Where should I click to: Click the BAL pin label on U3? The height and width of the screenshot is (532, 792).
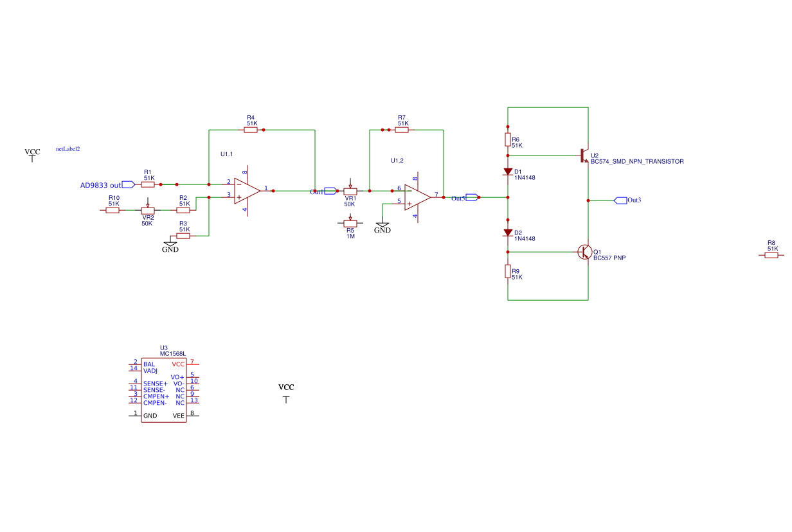pos(149,364)
